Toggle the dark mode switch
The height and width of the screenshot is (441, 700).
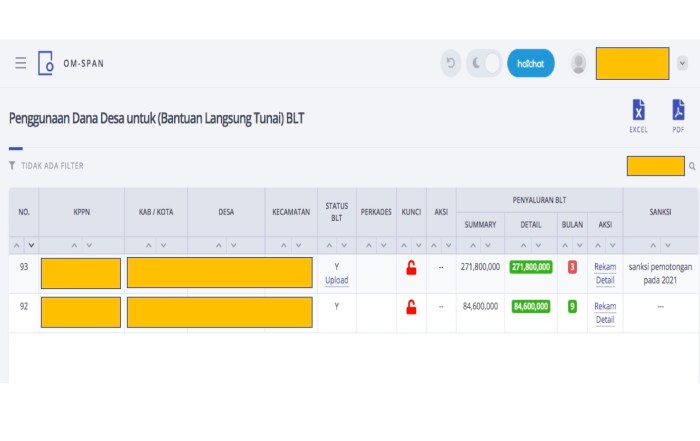(484, 63)
